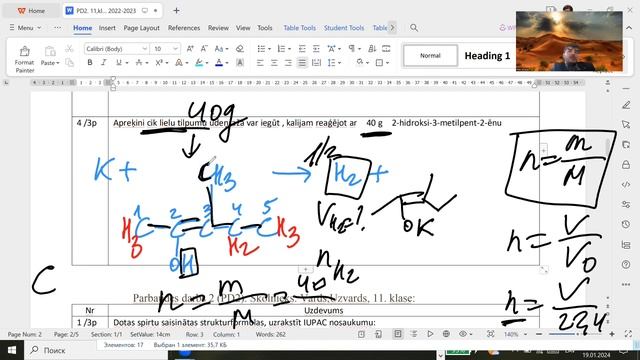Image resolution: width=640 pixels, height=360 pixels.
Task: Apply the Heading 1 style
Action: click(487, 56)
